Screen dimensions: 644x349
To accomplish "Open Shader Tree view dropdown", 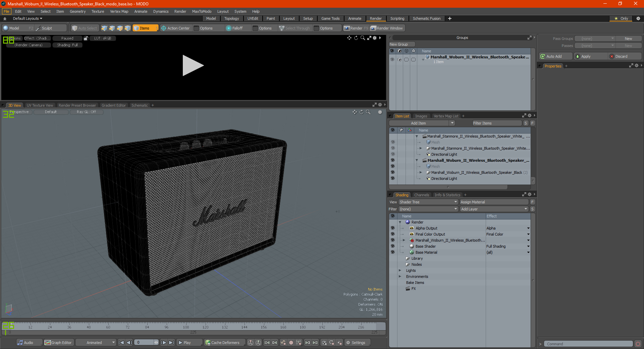I will pyautogui.click(x=428, y=202).
